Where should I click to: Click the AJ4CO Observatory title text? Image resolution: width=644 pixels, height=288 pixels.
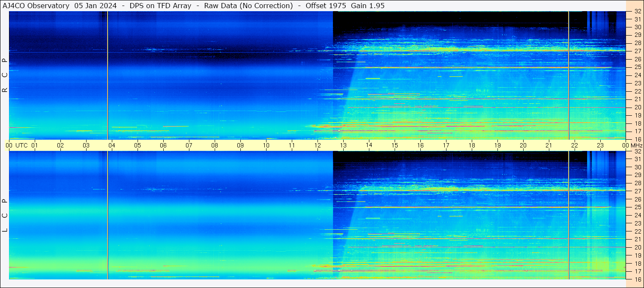[36, 6]
